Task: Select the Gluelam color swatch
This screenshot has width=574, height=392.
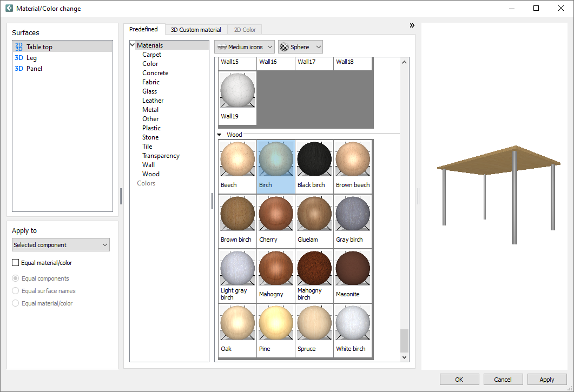Action: [x=314, y=214]
